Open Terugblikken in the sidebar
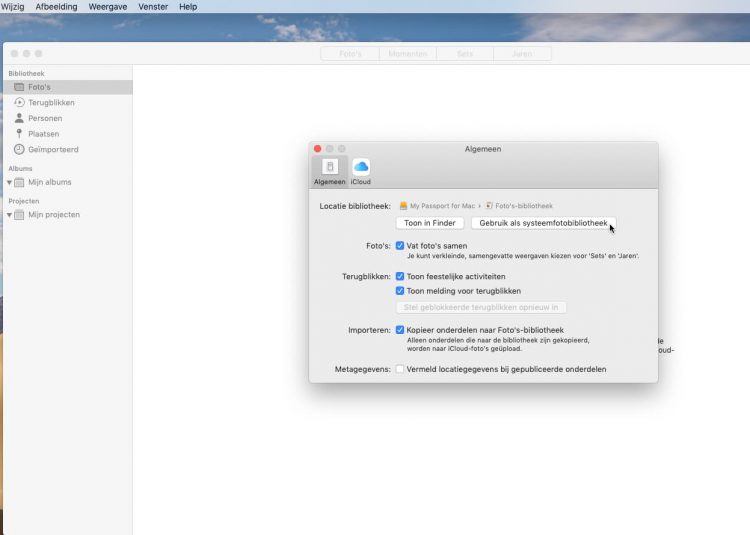750x535 pixels. (x=50, y=103)
